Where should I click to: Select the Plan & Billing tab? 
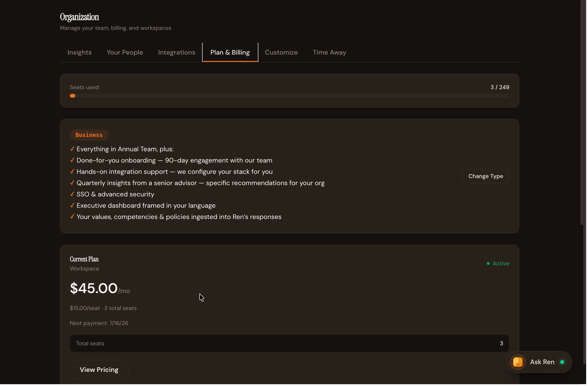(231, 53)
